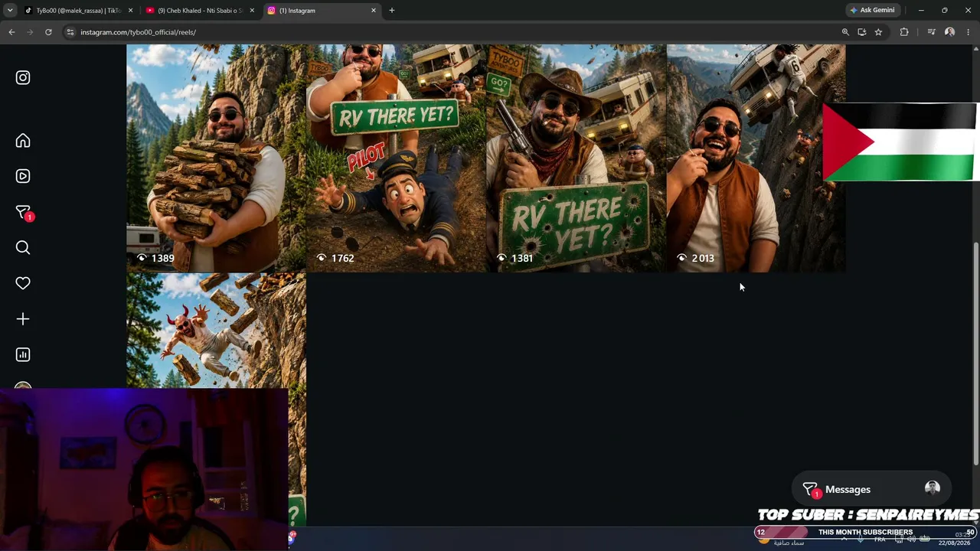Click the page's vertical scrollbar thumb

tap(975, 352)
